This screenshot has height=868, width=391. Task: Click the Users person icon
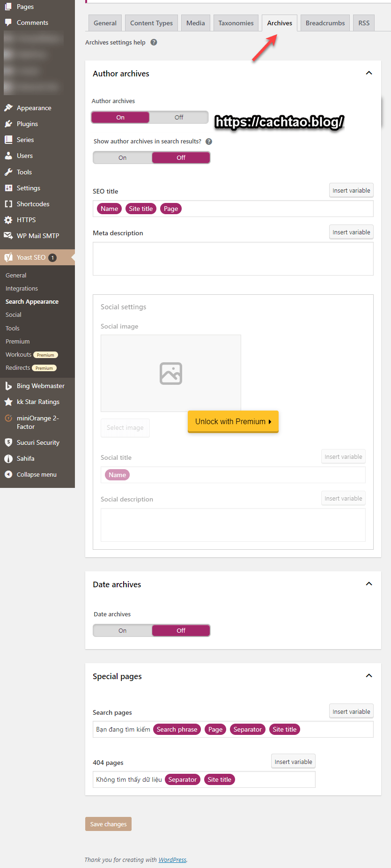pyautogui.click(x=8, y=156)
